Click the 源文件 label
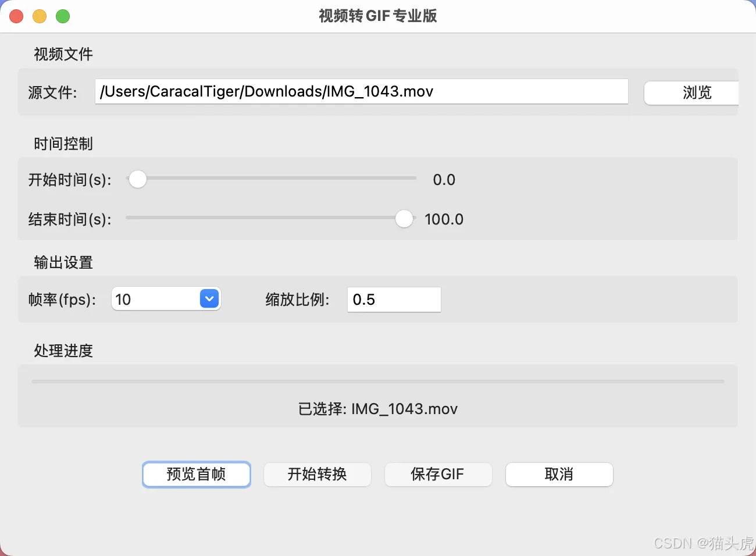The width and height of the screenshot is (756, 556). pyautogui.click(x=52, y=92)
